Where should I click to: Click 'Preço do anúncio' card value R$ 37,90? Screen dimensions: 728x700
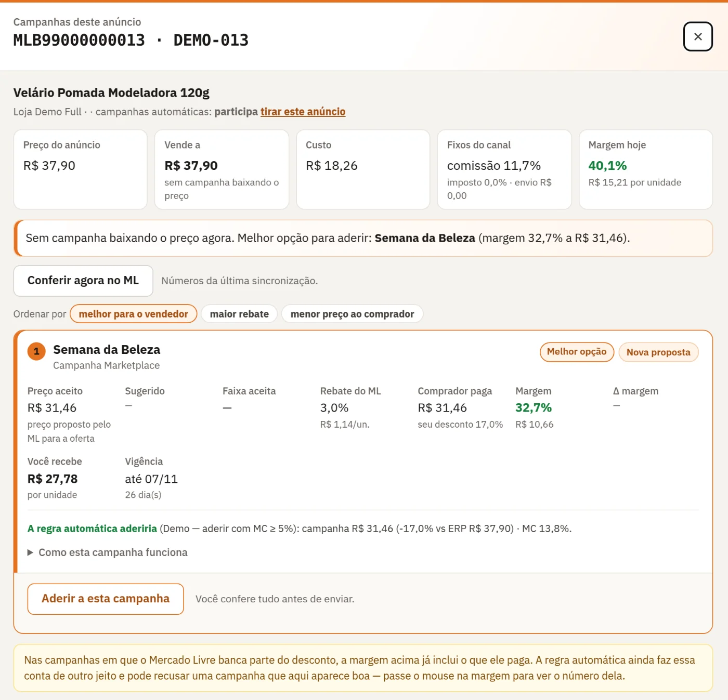(x=49, y=166)
